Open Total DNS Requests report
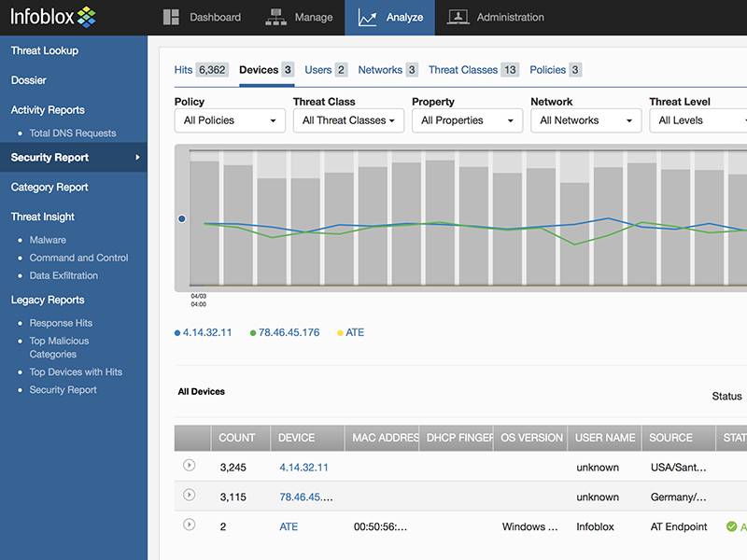This screenshot has height=560, width=747. pyautogui.click(x=73, y=133)
